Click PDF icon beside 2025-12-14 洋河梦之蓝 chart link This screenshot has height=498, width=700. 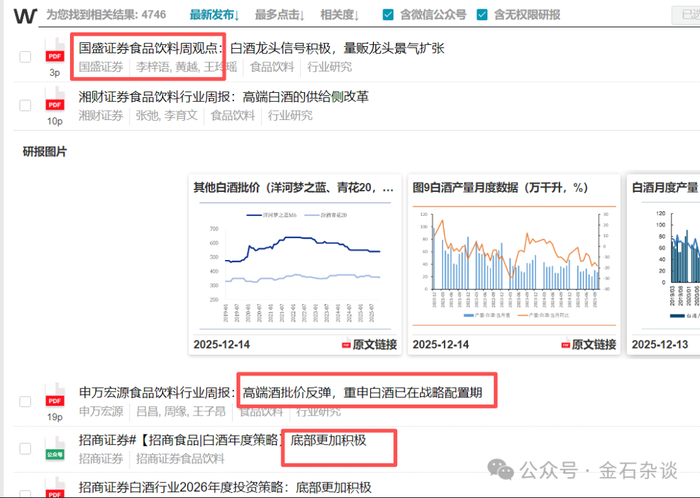pyautogui.click(x=346, y=344)
